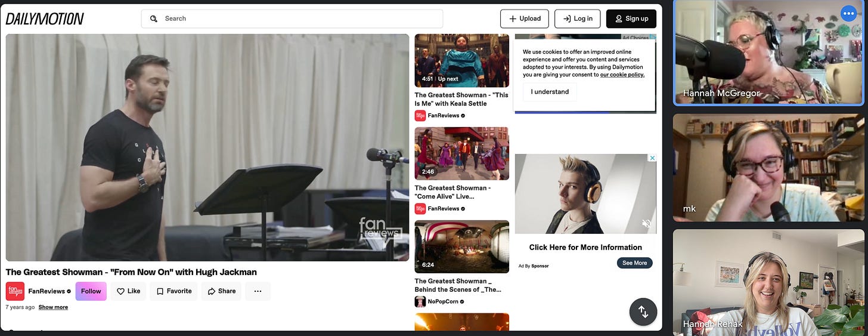The image size is (868, 336).
Task: Open our cookie policy link
Action: pos(622,75)
